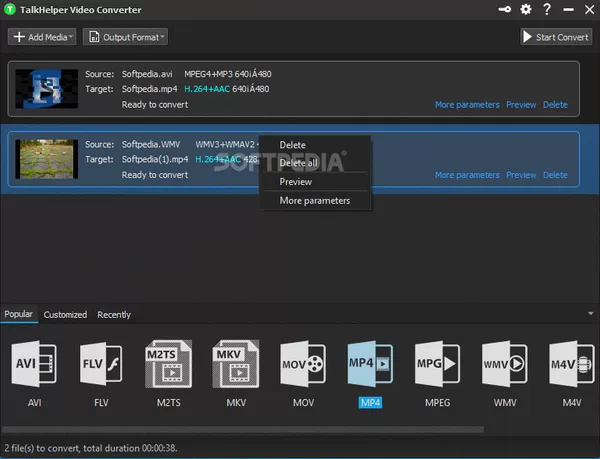Select the AVI output format icon
Screen dimensions: 600x459
(34, 364)
